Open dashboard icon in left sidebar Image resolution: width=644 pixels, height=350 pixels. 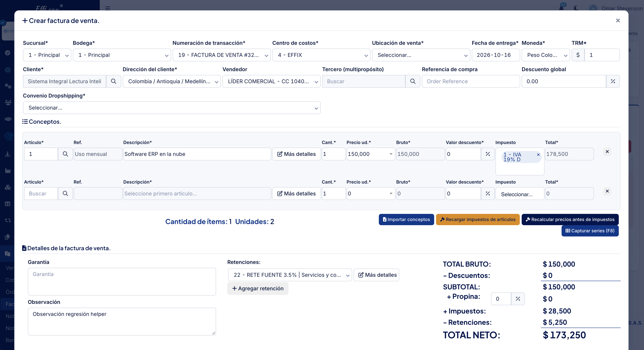tap(8, 53)
